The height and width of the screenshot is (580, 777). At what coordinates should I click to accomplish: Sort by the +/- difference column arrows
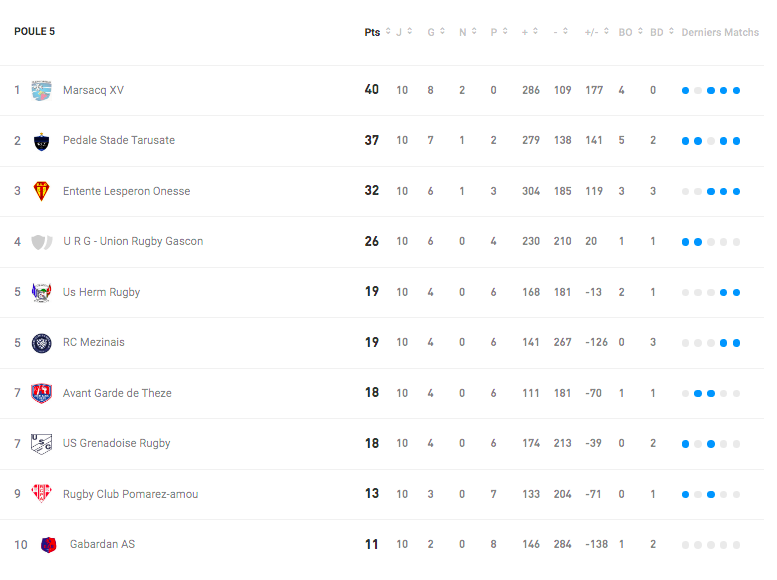pyautogui.click(x=606, y=31)
